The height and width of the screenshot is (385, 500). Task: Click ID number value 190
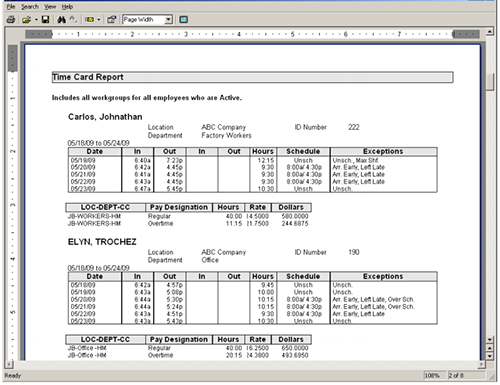(354, 252)
